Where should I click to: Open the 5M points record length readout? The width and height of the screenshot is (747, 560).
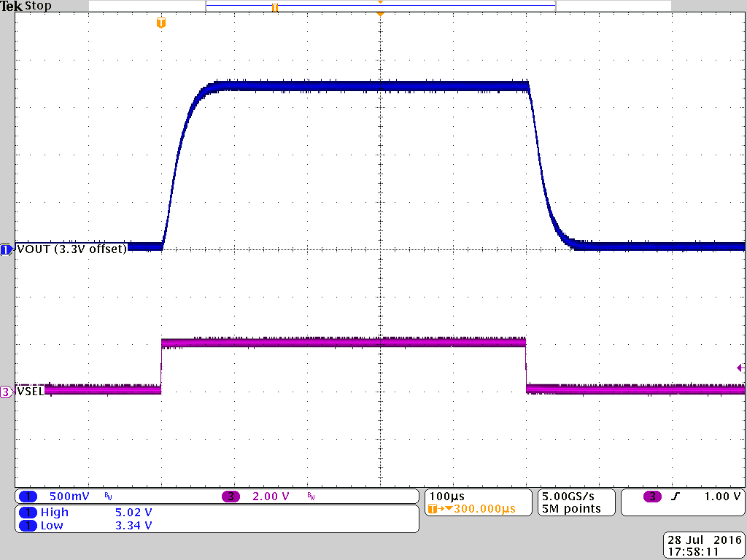[x=571, y=509]
